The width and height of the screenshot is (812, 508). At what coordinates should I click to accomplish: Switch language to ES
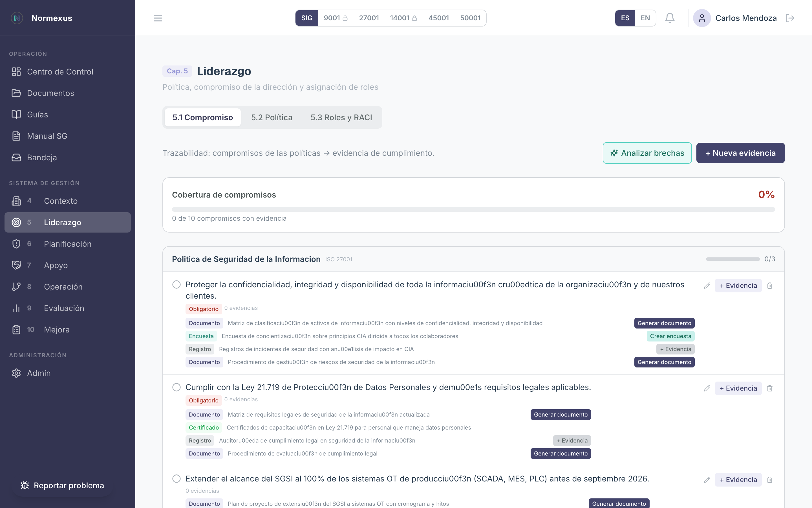(x=625, y=18)
